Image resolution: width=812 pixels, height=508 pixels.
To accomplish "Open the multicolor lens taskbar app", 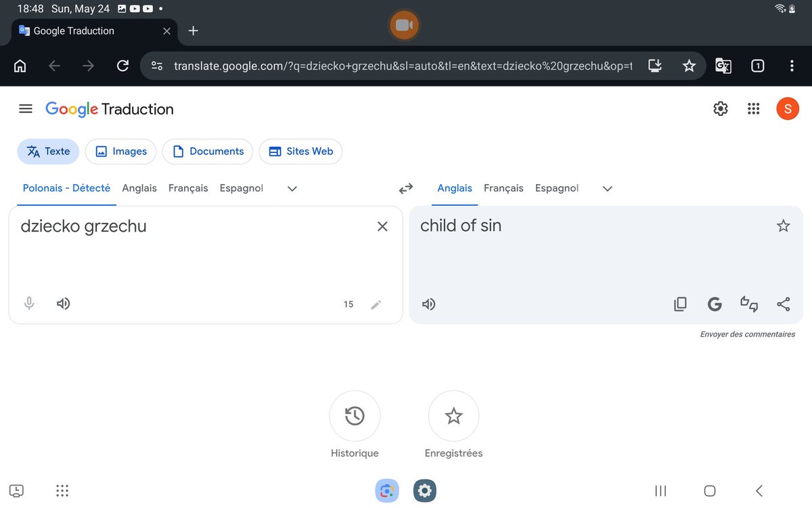I will click(387, 490).
